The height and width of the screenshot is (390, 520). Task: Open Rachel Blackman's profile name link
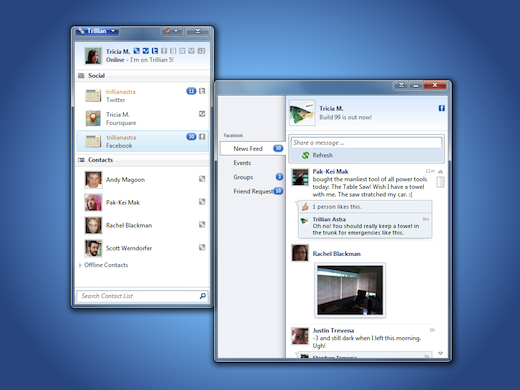tap(336, 254)
